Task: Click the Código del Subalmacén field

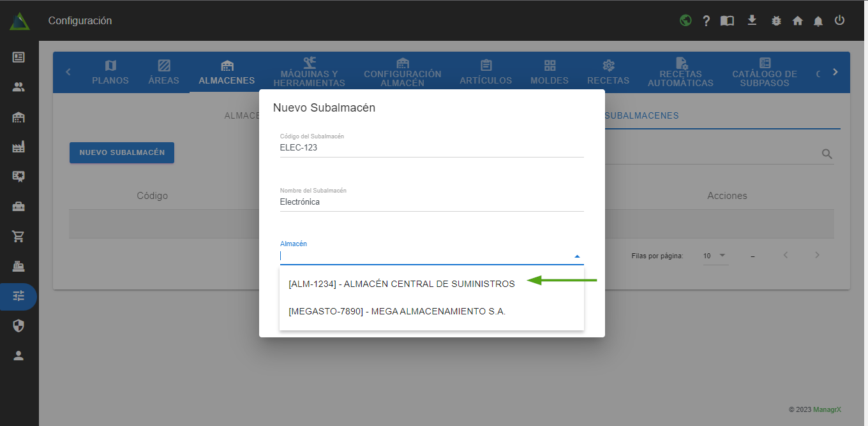Action: tap(431, 147)
